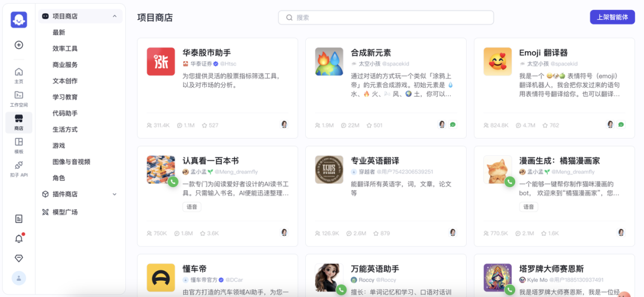Viewport: 644px width, 297px height.
Task: Open 模板 templates icon
Action: tap(19, 142)
